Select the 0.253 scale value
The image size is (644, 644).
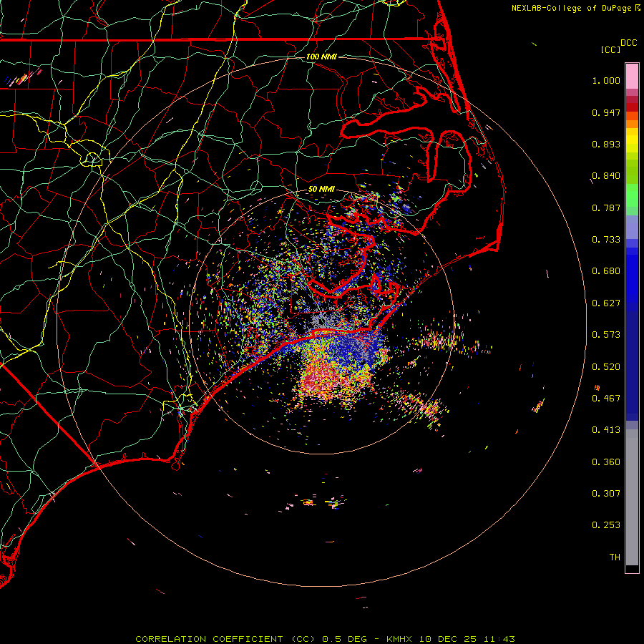606,525
